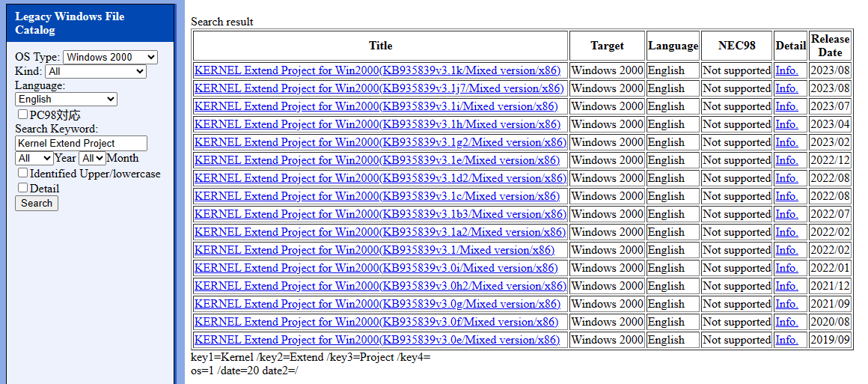Click inside the Search Keyword field
Viewport: 868px width, 384px height.
(x=81, y=143)
